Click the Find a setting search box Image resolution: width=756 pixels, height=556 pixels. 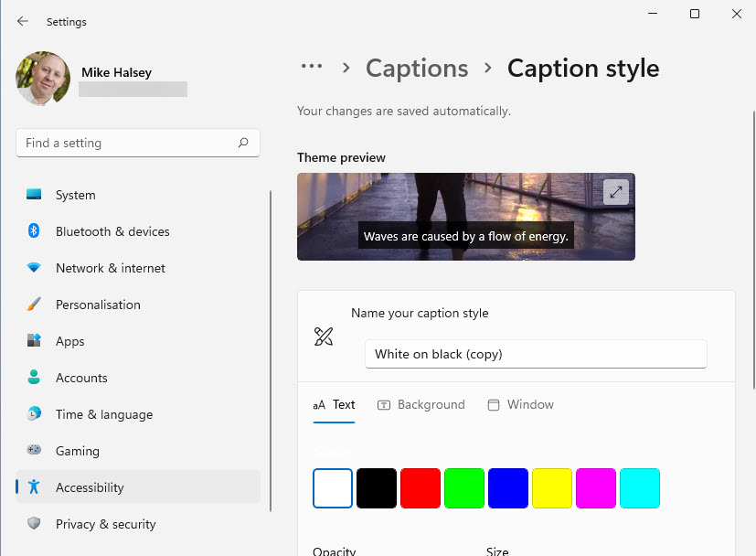(128, 143)
